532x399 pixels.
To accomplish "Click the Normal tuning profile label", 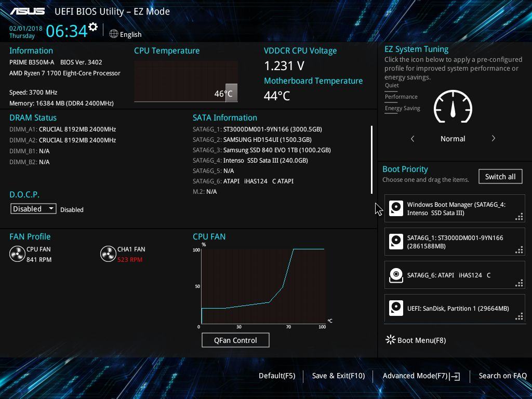I will click(x=453, y=139).
